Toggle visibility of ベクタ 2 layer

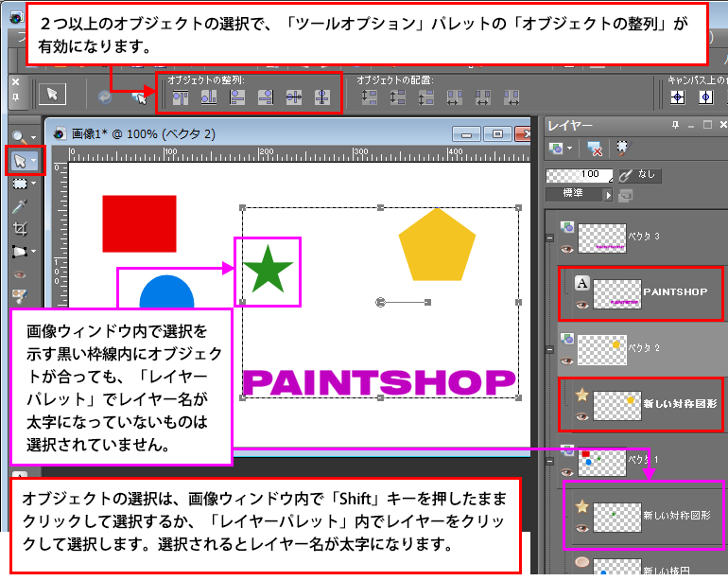(x=566, y=361)
